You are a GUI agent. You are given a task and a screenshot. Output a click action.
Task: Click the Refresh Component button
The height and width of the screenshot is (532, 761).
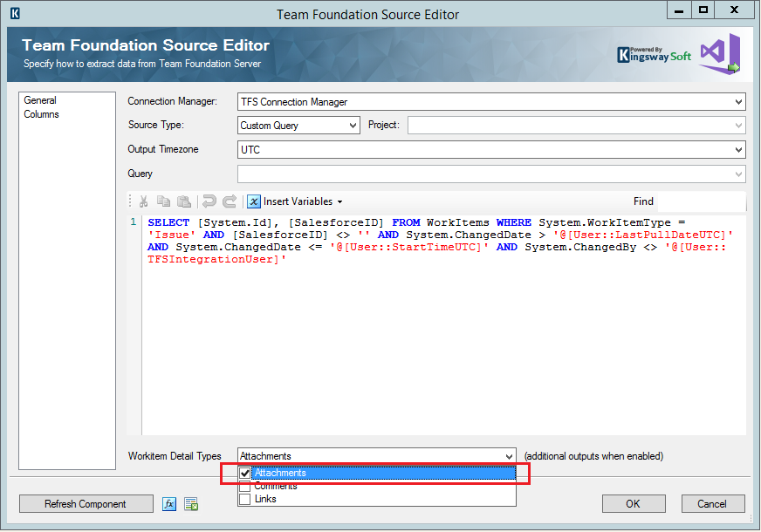click(86, 503)
